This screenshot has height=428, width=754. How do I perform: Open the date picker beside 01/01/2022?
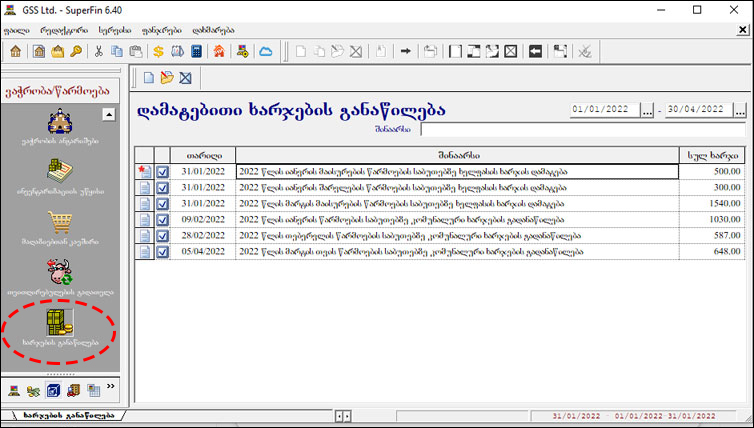647,110
